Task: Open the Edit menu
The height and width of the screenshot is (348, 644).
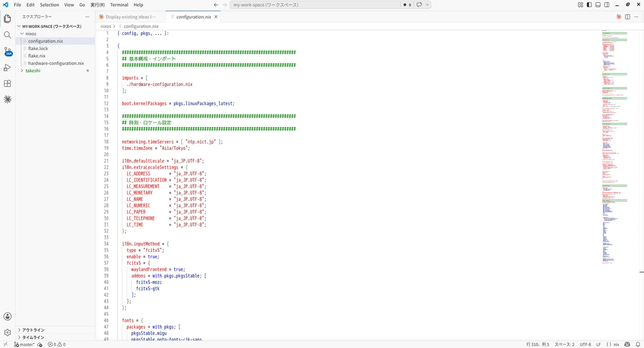Action: point(31,5)
